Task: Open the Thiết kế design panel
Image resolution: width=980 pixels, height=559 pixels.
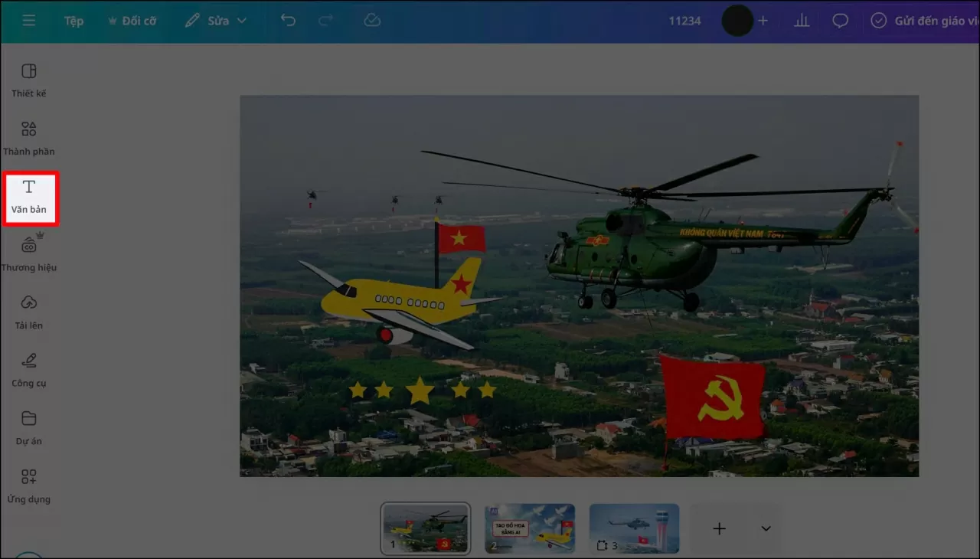Action: click(29, 80)
